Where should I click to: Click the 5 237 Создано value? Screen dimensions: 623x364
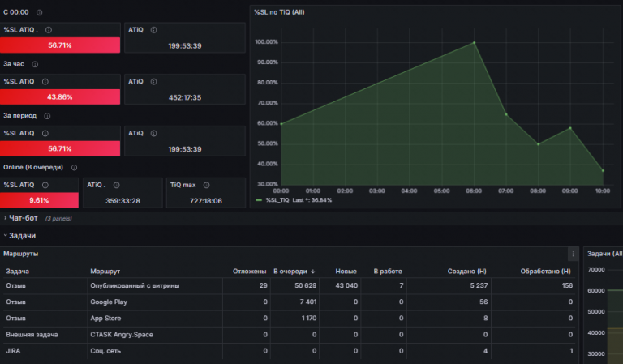pyautogui.click(x=479, y=286)
